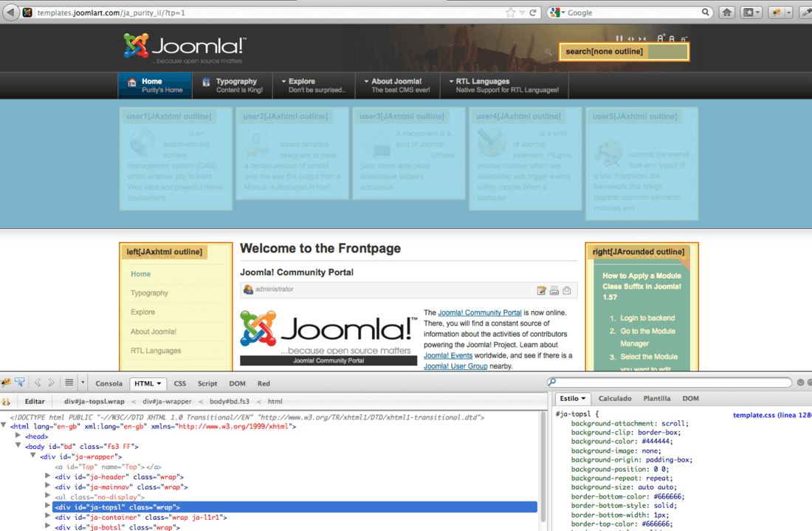This screenshot has width=812, height=531.
Task: Open the Joomla! Community Portal link
Action: click(480, 313)
